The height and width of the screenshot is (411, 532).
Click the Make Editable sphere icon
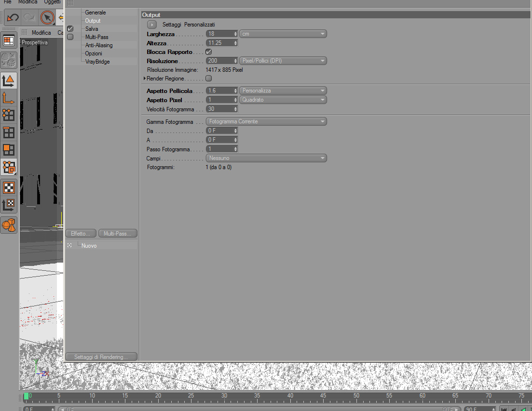[x=9, y=60]
